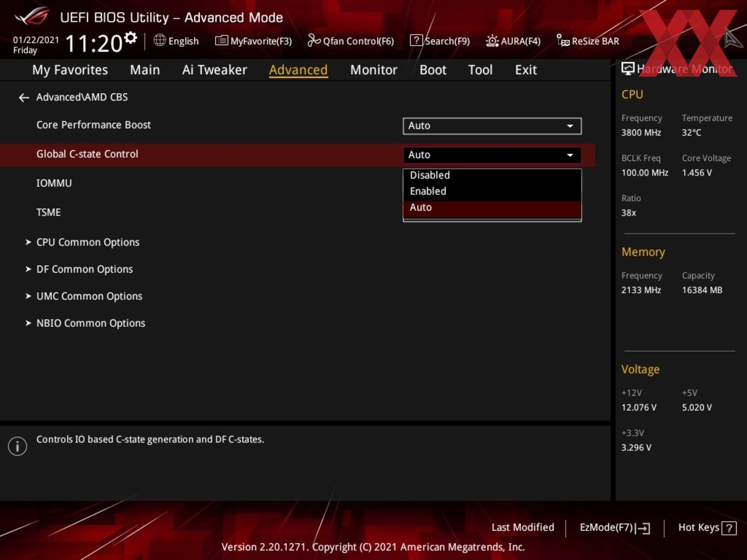The image size is (747, 560).
Task: Select the IOMMU setting row
Action: point(297,183)
